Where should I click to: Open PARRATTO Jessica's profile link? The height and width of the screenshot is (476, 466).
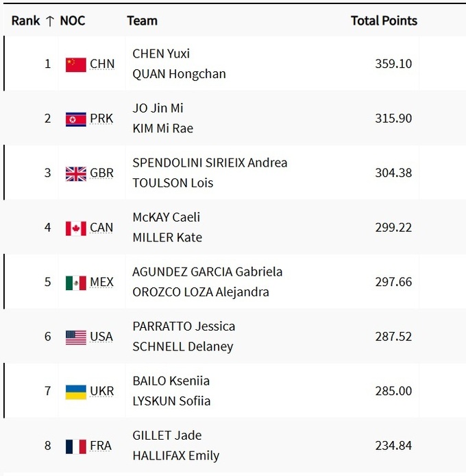tap(184, 326)
